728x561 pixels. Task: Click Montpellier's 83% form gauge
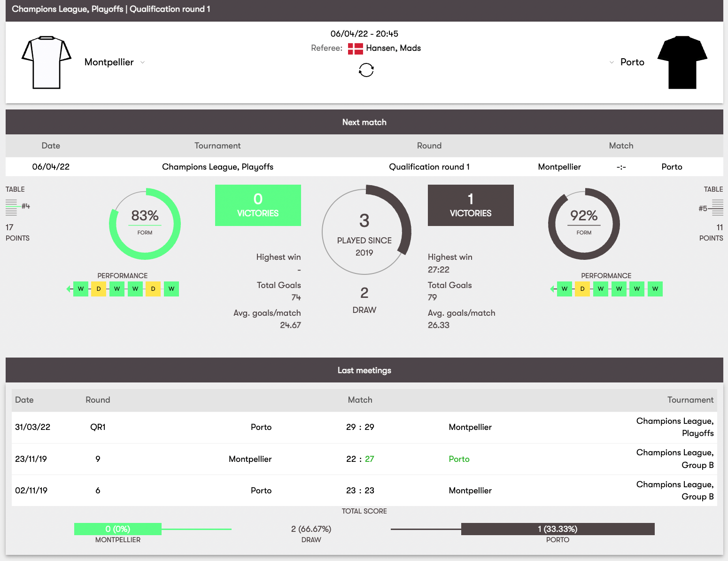(145, 224)
